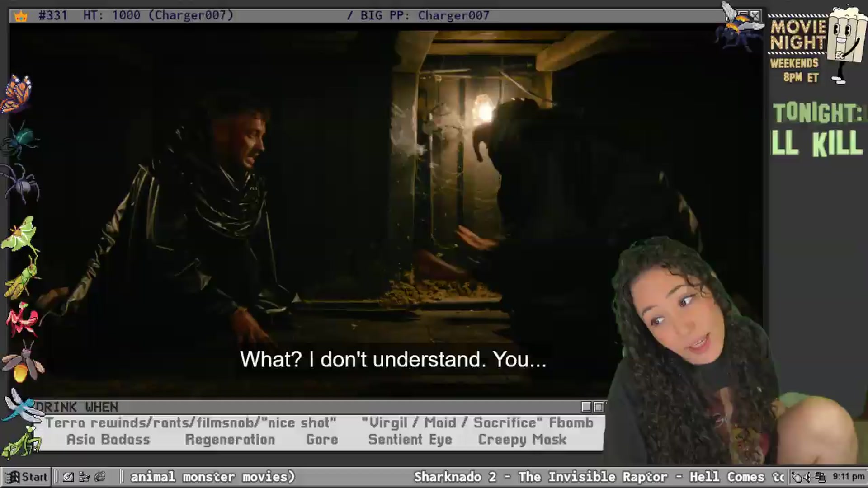Image resolution: width=868 pixels, height=488 pixels.
Task: Click 'Sharknado 2' in the ticker
Action: [x=455, y=477]
